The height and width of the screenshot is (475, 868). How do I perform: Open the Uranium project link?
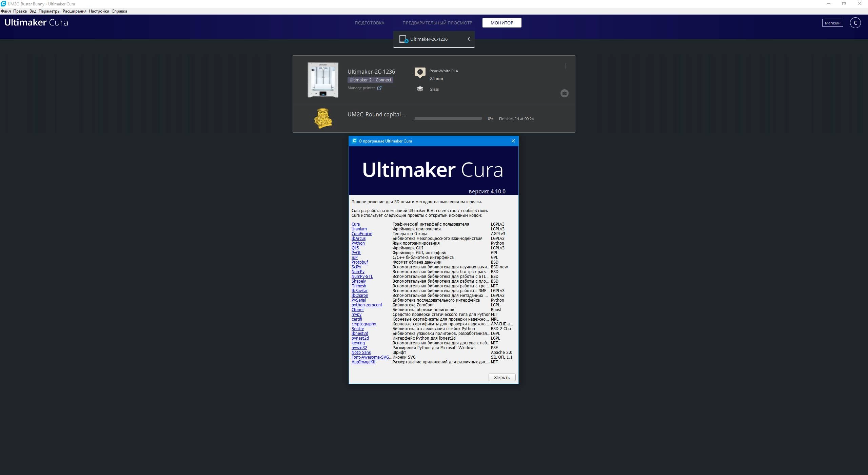coord(359,229)
